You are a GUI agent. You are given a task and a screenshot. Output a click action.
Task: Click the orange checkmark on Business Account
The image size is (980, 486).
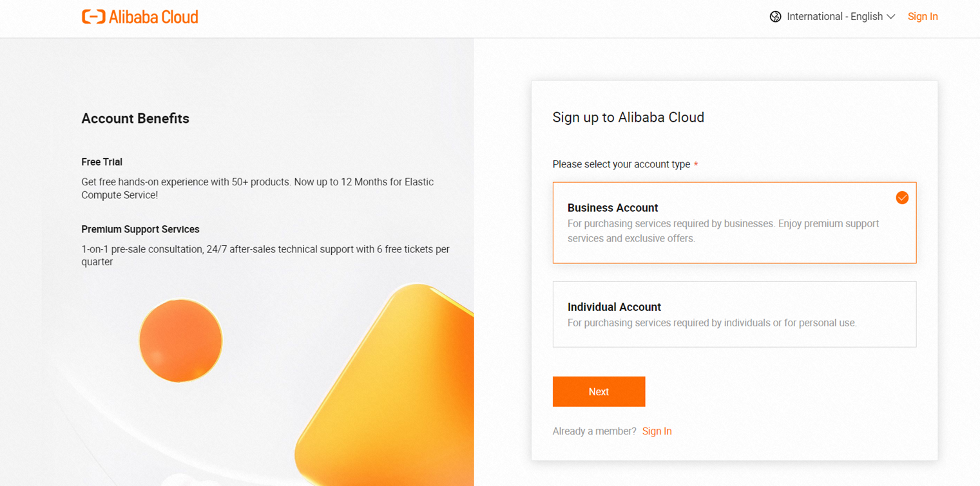click(902, 198)
